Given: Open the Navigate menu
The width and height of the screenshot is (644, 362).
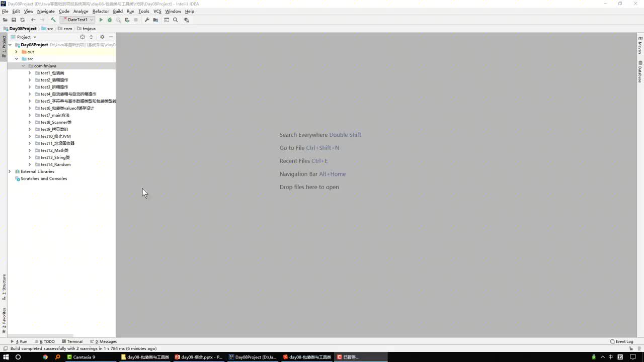Looking at the screenshot, I should click(x=46, y=11).
